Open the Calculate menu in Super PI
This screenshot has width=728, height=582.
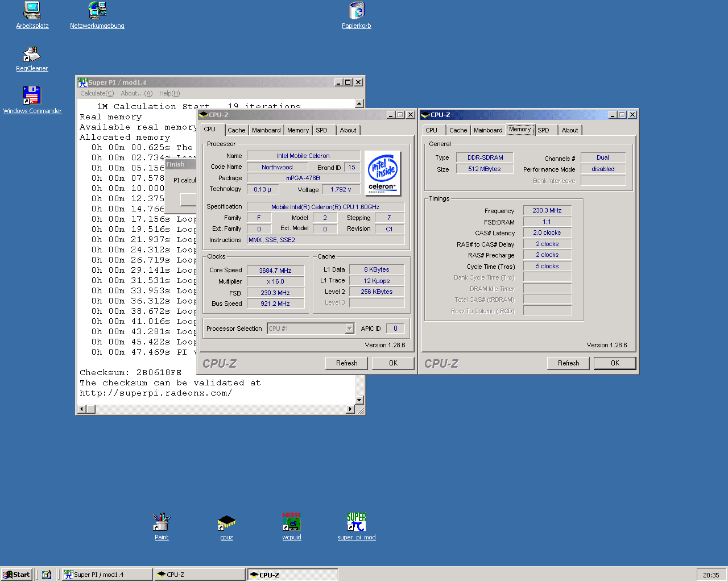(97, 93)
